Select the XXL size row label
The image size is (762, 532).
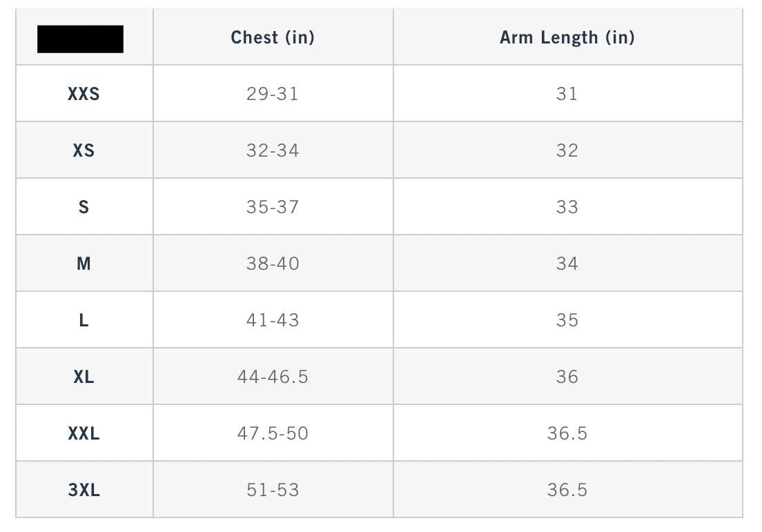point(84,433)
